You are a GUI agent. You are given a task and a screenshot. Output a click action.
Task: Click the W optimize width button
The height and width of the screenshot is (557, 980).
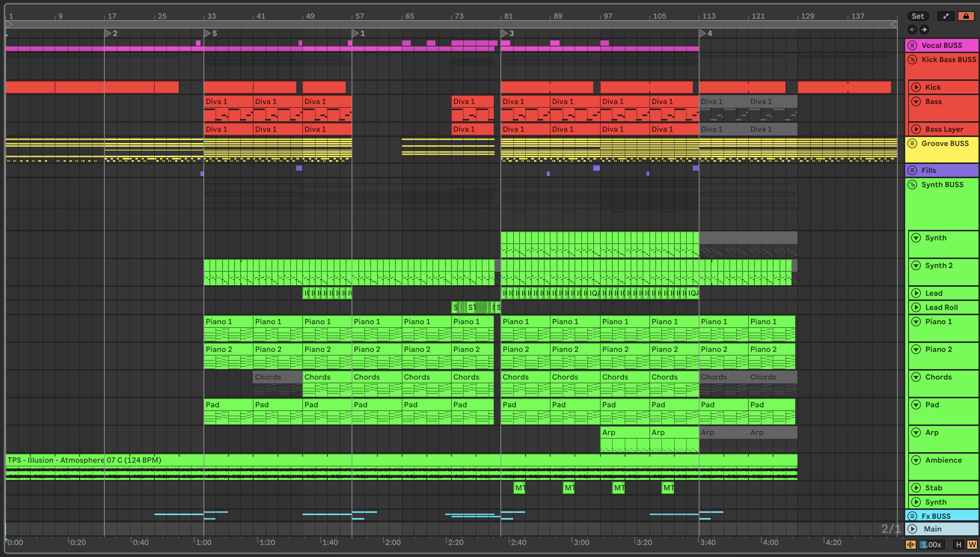coord(972,544)
